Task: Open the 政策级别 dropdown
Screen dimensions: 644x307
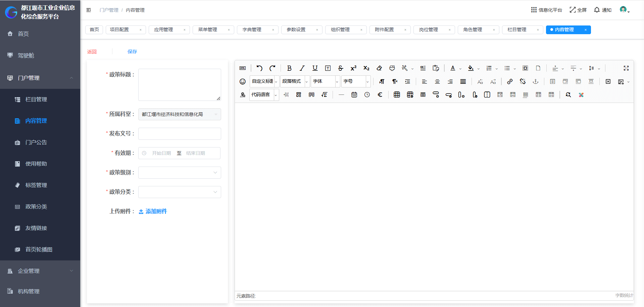Action: tap(180, 173)
